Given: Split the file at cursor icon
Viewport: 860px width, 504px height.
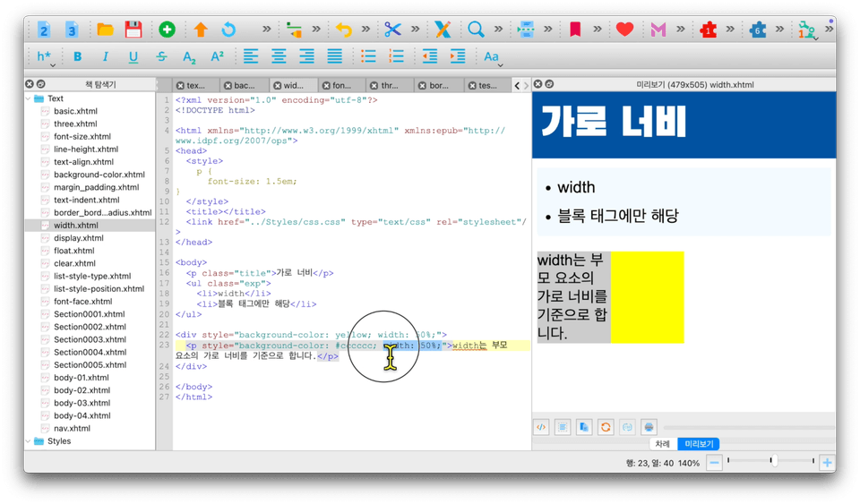Looking at the screenshot, I should click(x=526, y=29).
